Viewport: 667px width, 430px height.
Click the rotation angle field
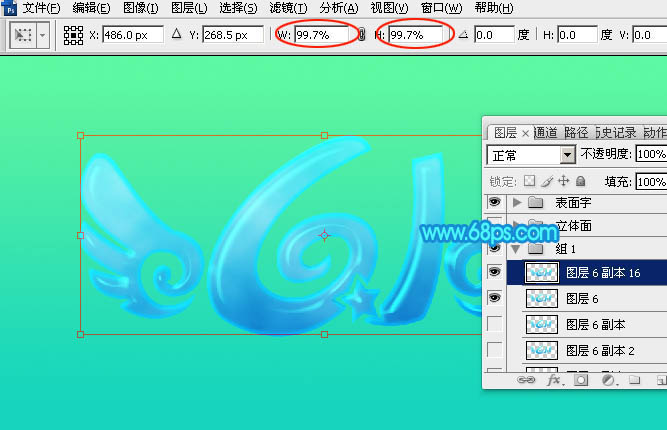(x=494, y=35)
